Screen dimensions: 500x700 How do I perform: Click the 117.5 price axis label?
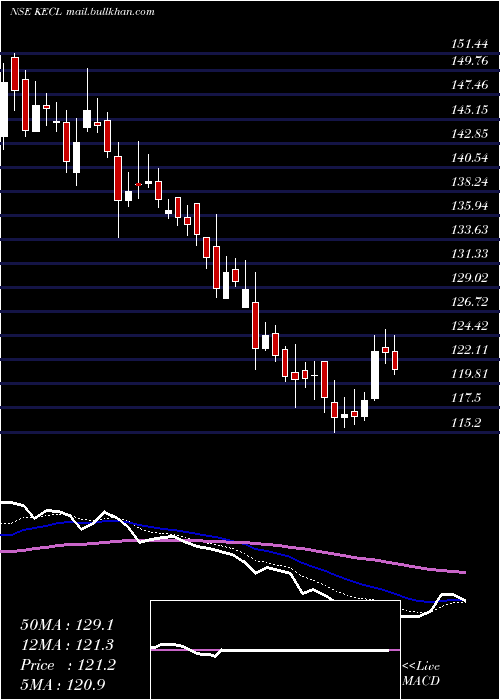click(466, 398)
